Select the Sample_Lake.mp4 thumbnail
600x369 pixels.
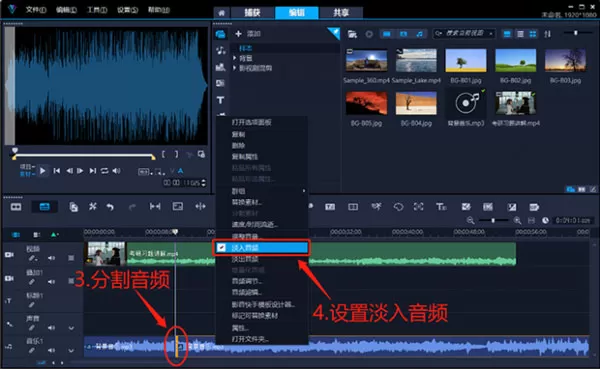(x=416, y=60)
